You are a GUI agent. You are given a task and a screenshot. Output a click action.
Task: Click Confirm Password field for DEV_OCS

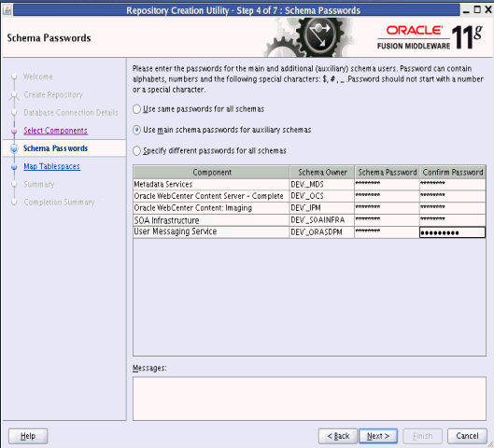[452, 196]
